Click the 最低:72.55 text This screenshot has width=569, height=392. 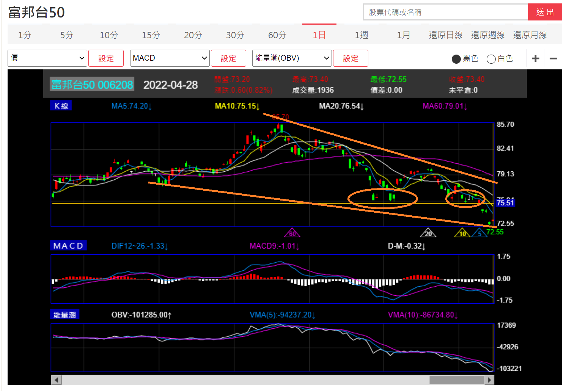388,79
